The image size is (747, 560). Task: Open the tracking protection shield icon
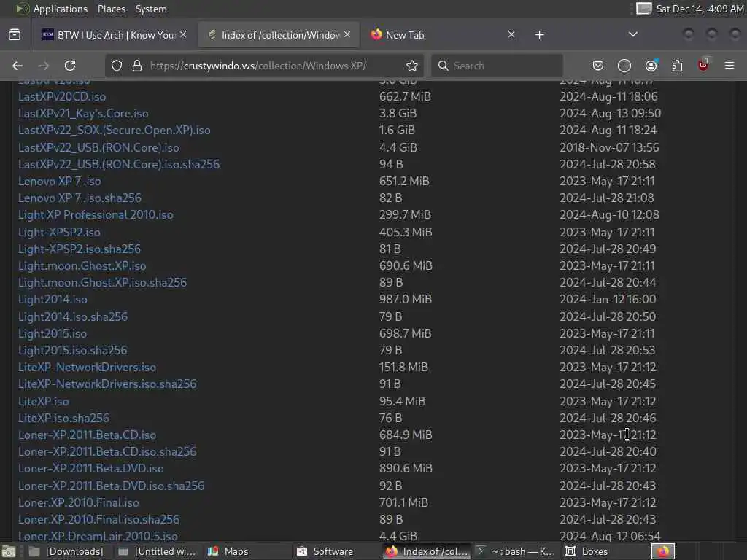click(x=117, y=66)
